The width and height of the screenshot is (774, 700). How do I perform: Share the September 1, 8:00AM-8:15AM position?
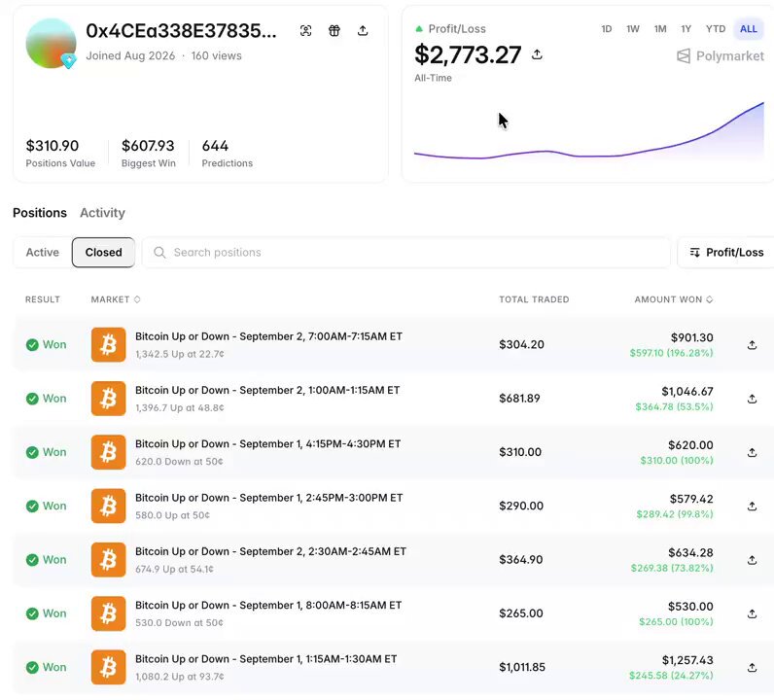752,614
